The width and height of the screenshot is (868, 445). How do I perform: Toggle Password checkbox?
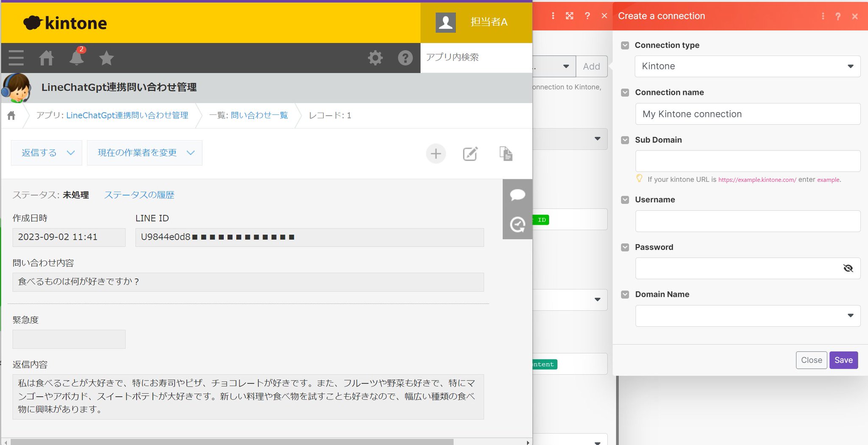(625, 247)
